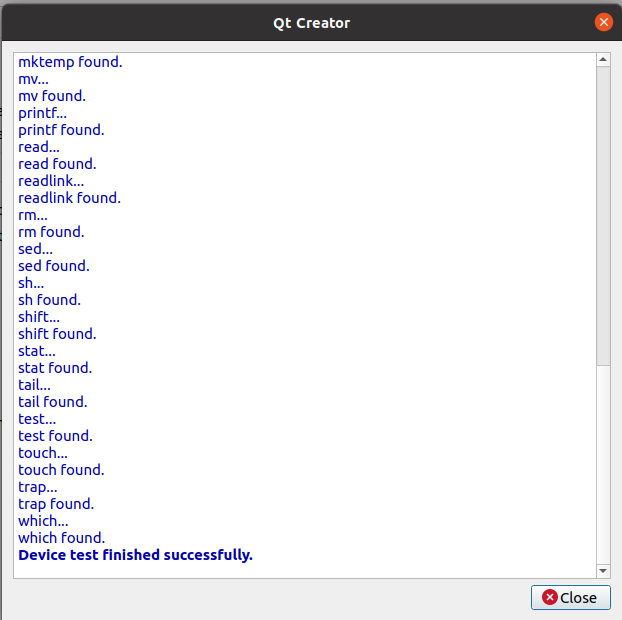Click the "rm found." output line
The height and width of the screenshot is (620, 622).
tap(51, 232)
